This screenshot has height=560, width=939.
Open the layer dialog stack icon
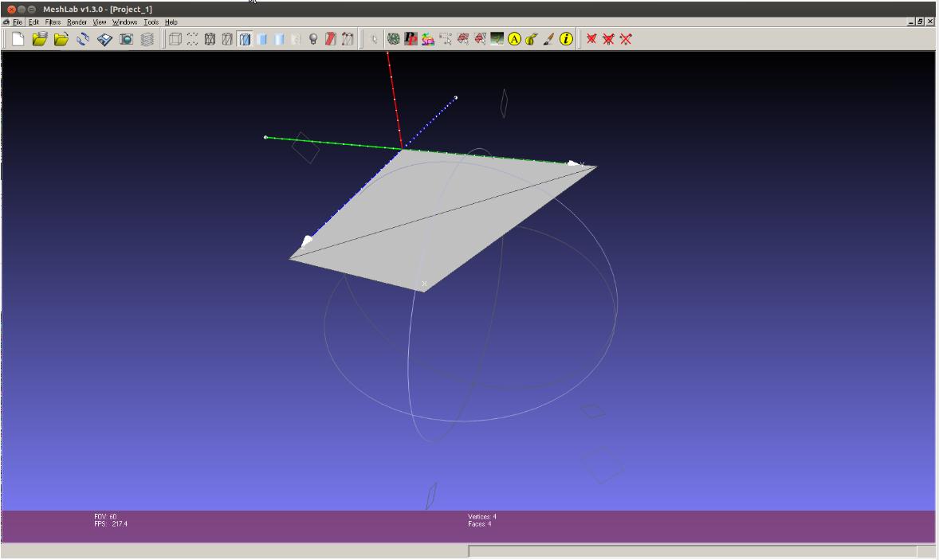click(147, 39)
